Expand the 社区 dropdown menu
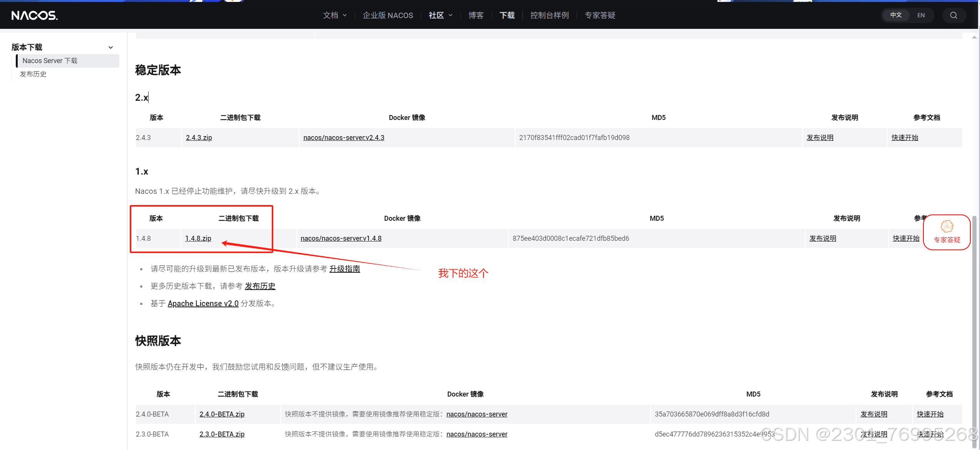This screenshot has height=450, width=980. [x=440, y=15]
